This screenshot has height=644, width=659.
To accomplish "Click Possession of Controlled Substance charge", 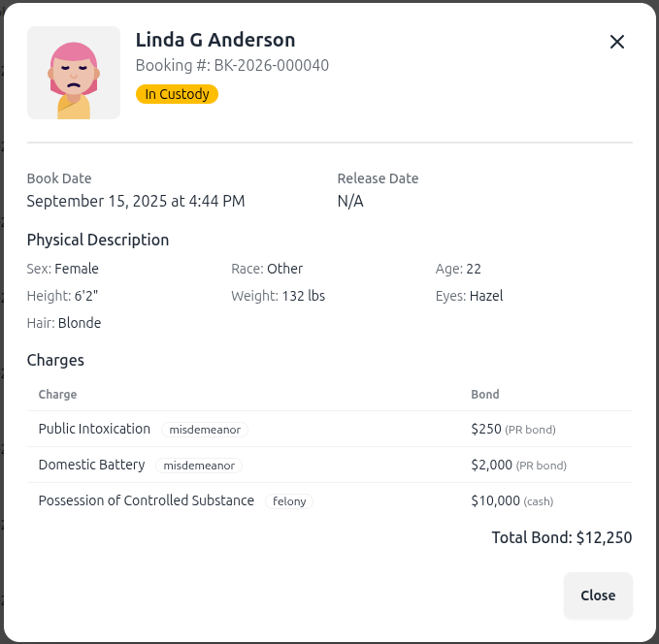I will click(147, 500).
